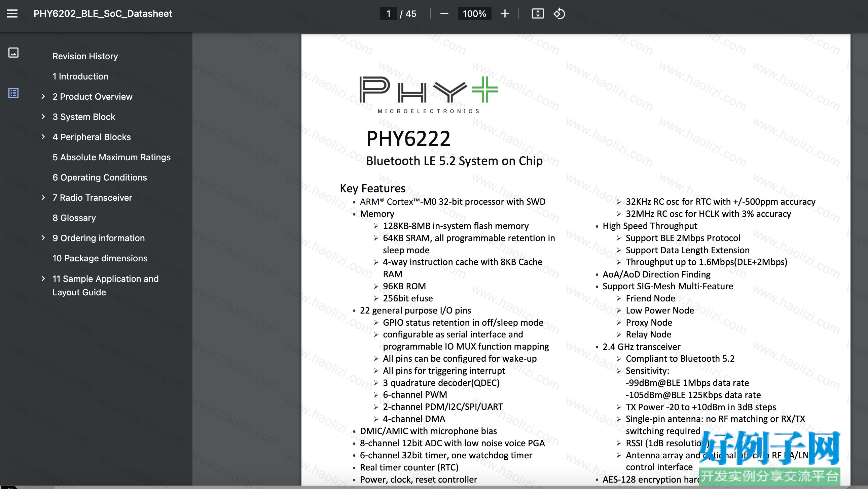Click 'Support Data Length Extension' line
Viewport: 868px width, 489px height.
687,250
